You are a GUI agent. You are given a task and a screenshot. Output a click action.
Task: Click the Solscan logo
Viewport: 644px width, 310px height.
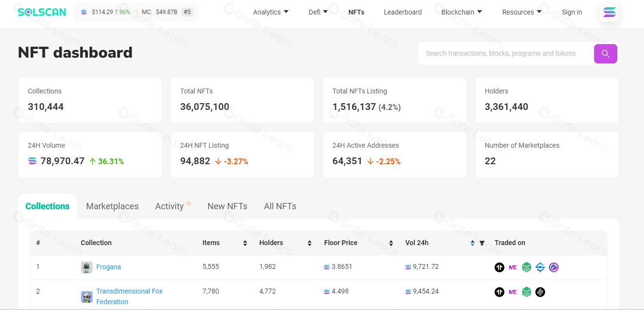click(x=42, y=12)
